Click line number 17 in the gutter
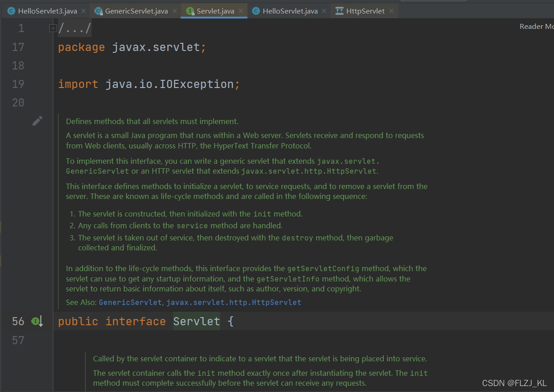 click(x=18, y=47)
